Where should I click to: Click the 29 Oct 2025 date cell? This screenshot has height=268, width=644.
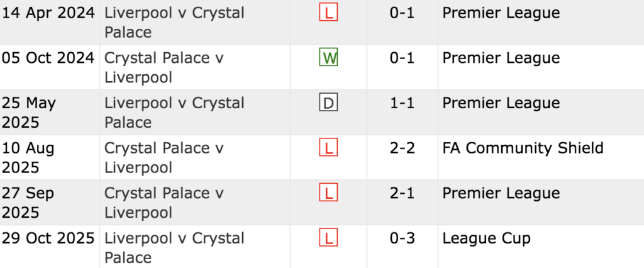[48, 238]
